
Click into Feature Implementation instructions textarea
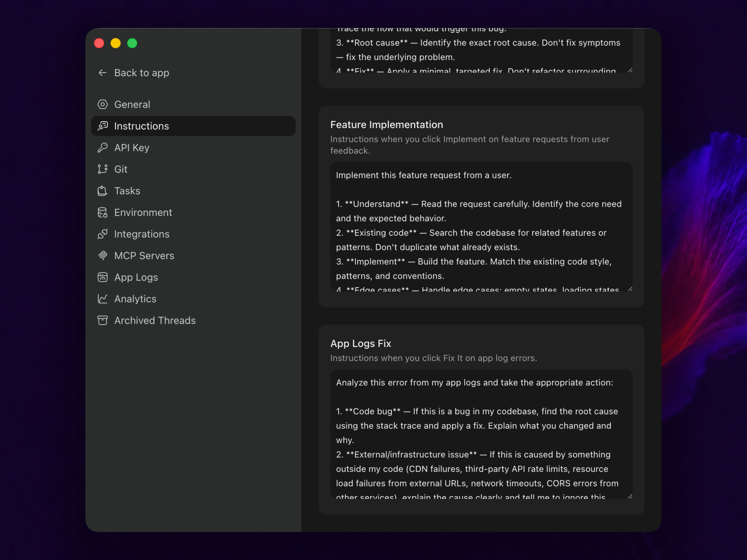click(481, 226)
